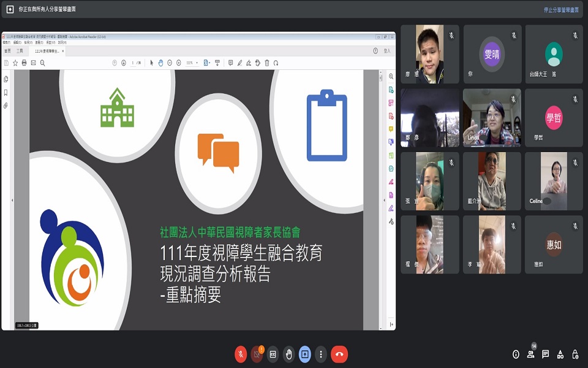
Task: Open meeting details info icon
Action: pyautogui.click(x=516, y=354)
